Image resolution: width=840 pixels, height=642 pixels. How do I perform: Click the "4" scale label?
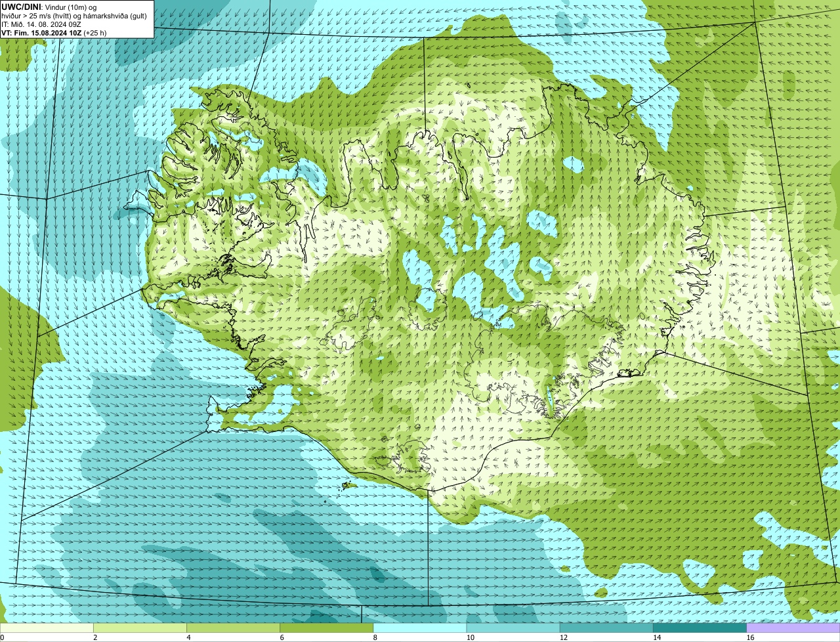[188, 637]
